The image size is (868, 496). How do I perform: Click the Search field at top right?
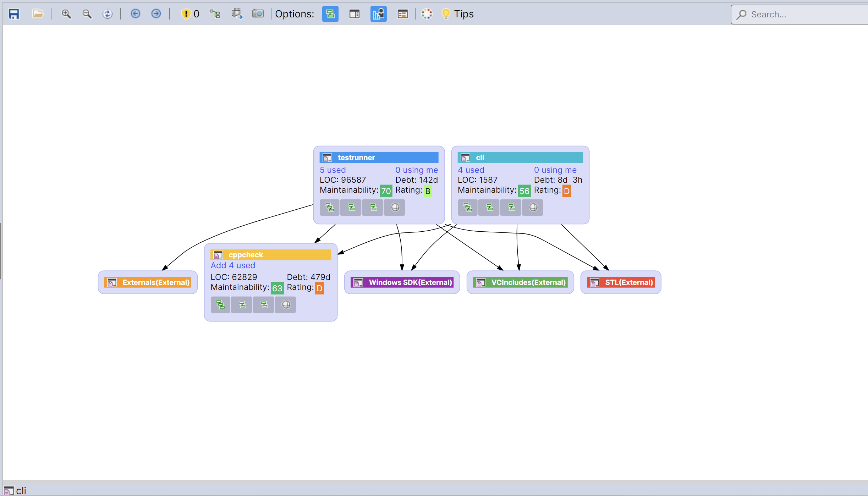[x=798, y=15]
